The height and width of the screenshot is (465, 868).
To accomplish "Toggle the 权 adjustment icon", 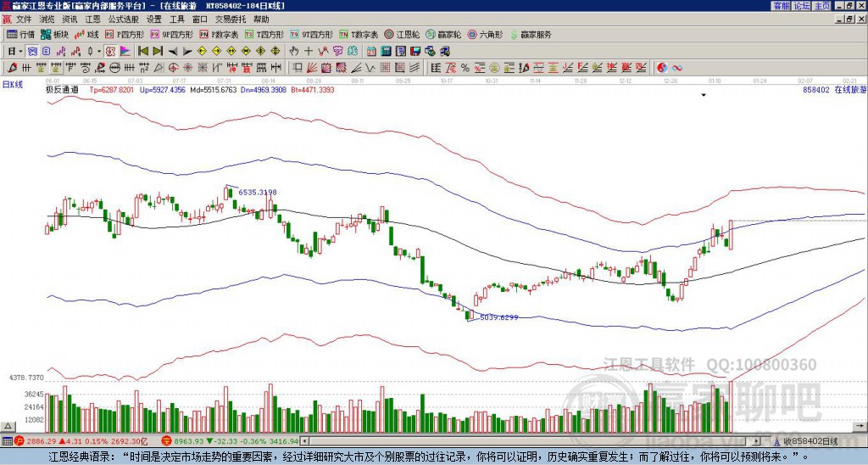I will point(110,52).
